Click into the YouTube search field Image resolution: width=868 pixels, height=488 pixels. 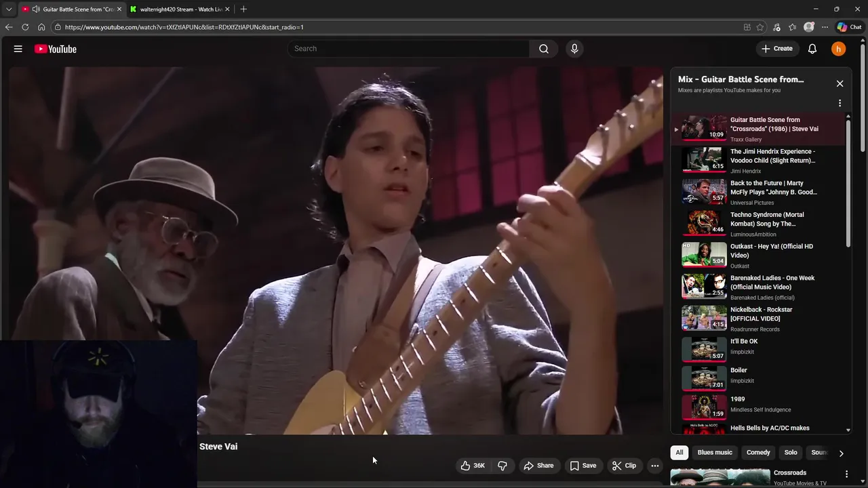pyautogui.click(x=409, y=49)
